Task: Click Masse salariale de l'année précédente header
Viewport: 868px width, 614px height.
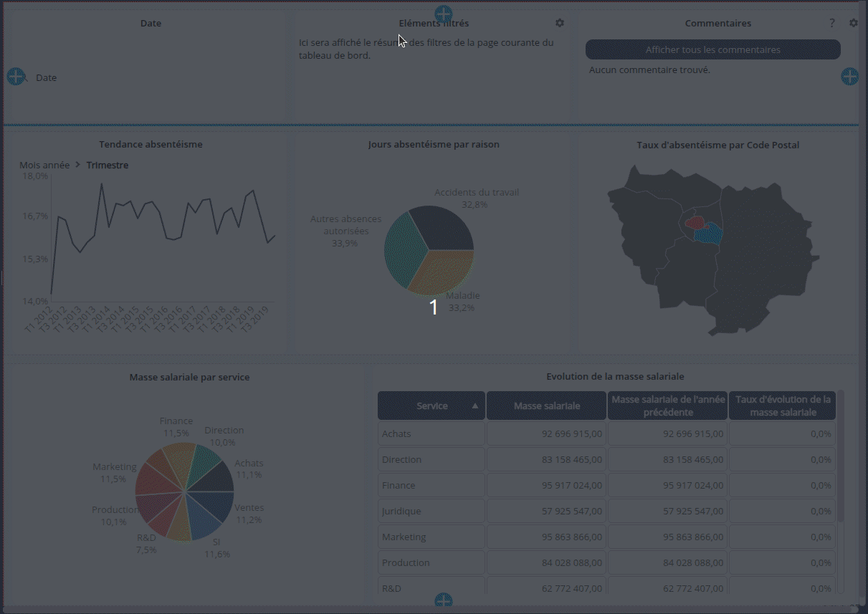Action: 667,406
